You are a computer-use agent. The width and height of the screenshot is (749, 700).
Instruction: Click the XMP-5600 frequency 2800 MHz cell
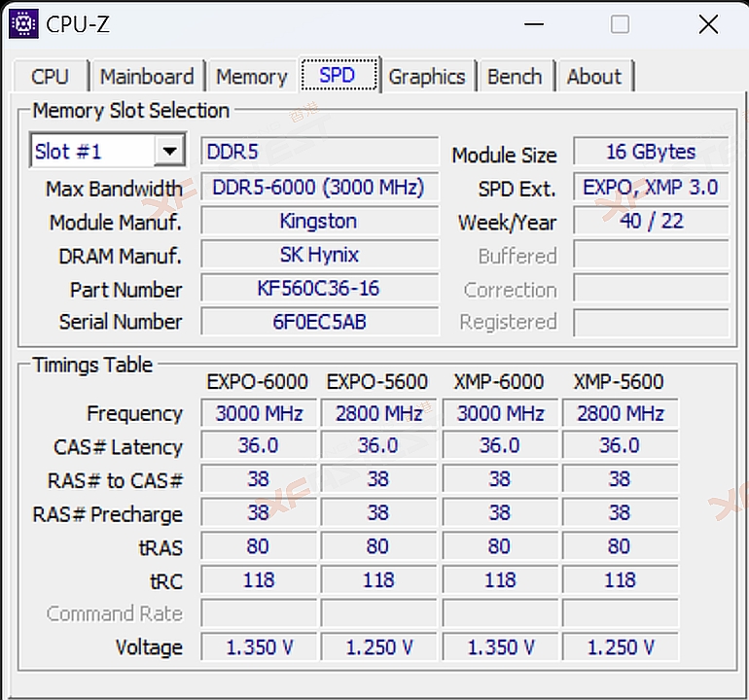click(x=620, y=413)
